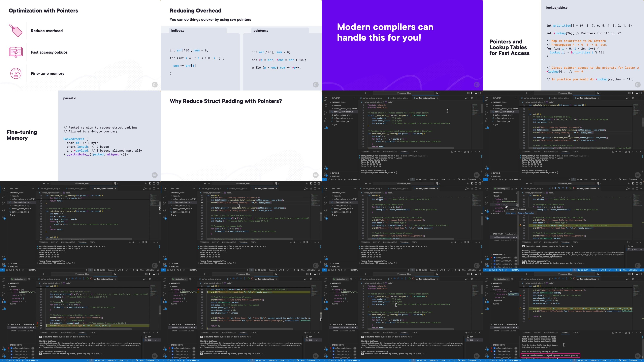This screenshot has height=362, width=644.
Task: Click the price tag icon beside Reduce overhead
Action: 16,31
